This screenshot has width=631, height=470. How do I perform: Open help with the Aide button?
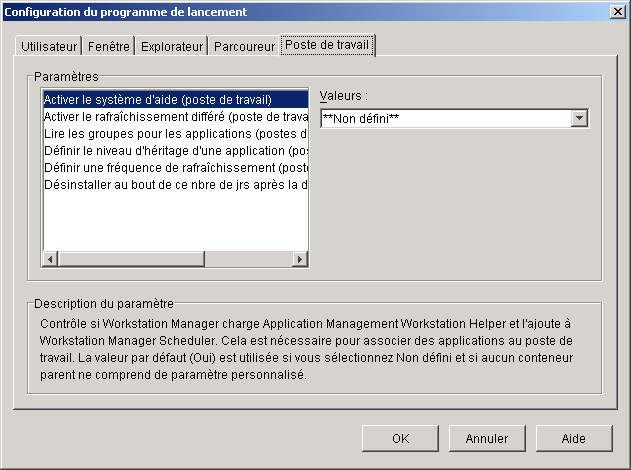point(574,438)
